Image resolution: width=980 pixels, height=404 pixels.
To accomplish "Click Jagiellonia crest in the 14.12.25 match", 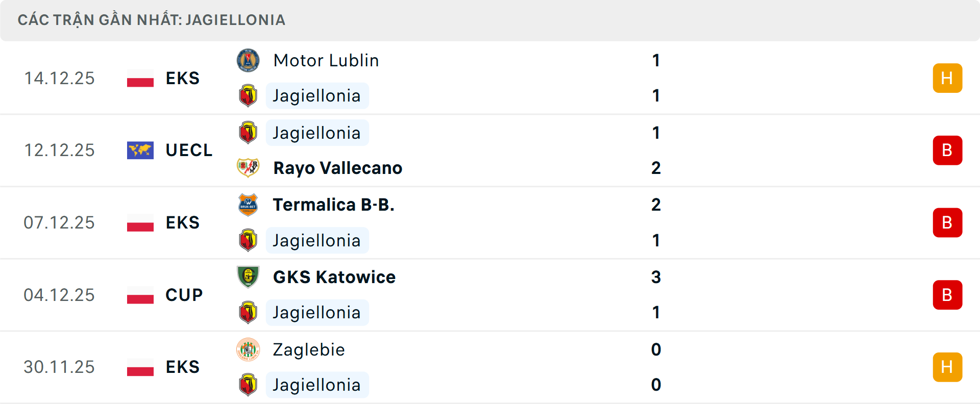I will [x=248, y=95].
